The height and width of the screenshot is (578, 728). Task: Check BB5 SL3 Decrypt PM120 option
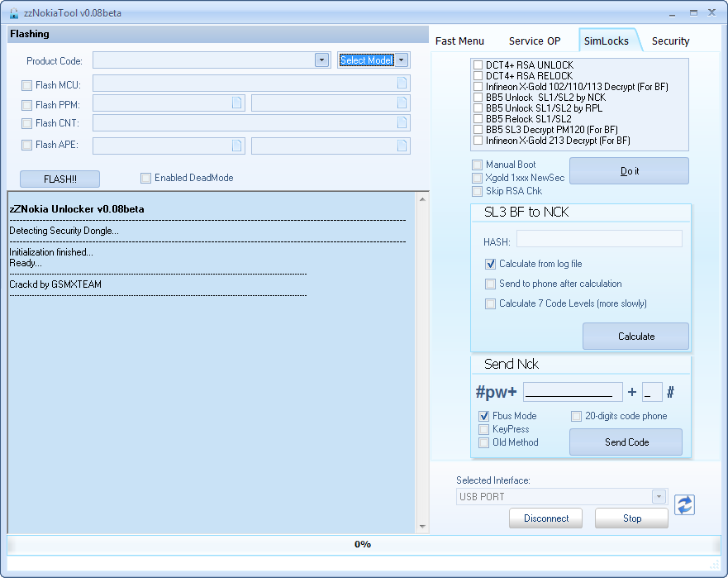tap(478, 129)
